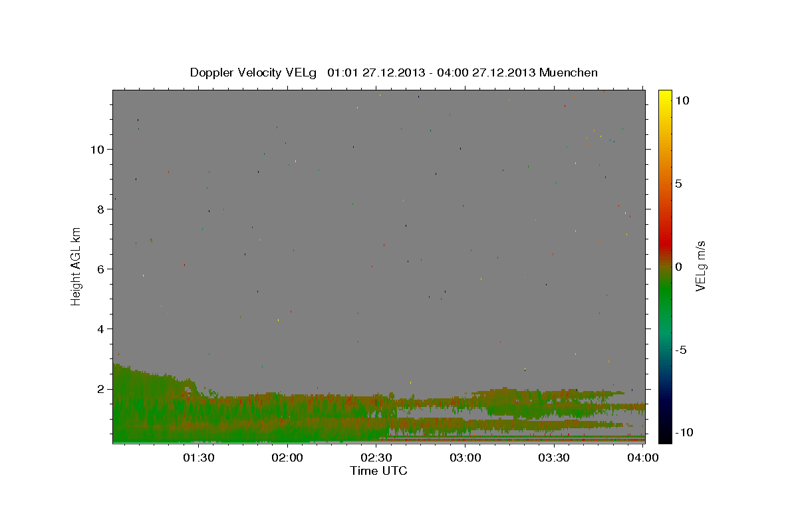The width and height of the screenshot is (798, 532).
Task: Click the height axis label 6
Action: click(102, 269)
